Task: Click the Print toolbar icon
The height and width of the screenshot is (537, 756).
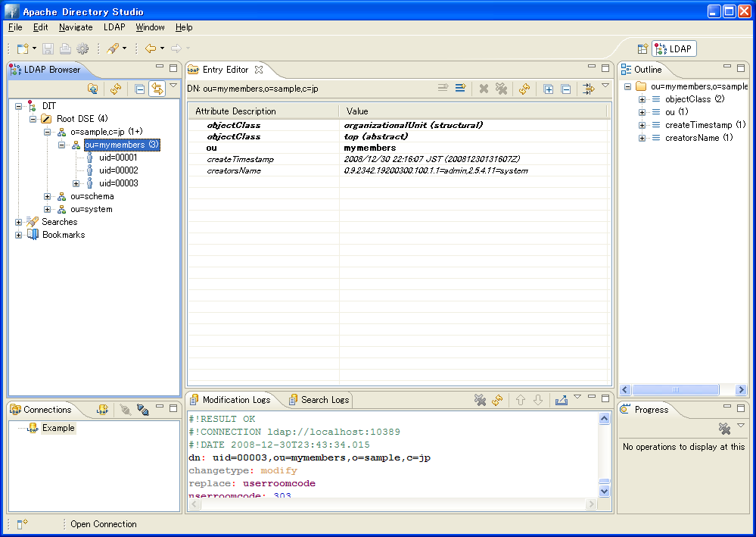Action: point(65,48)
